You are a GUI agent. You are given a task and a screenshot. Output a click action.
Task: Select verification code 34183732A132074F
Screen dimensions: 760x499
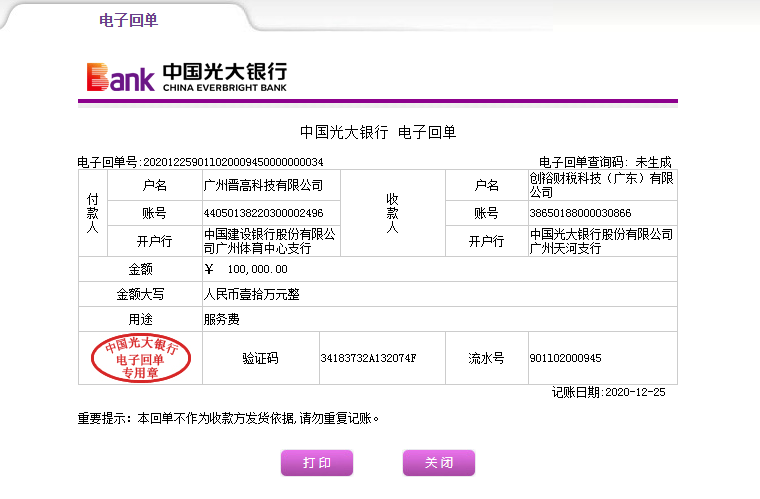(x=368, y=358)
